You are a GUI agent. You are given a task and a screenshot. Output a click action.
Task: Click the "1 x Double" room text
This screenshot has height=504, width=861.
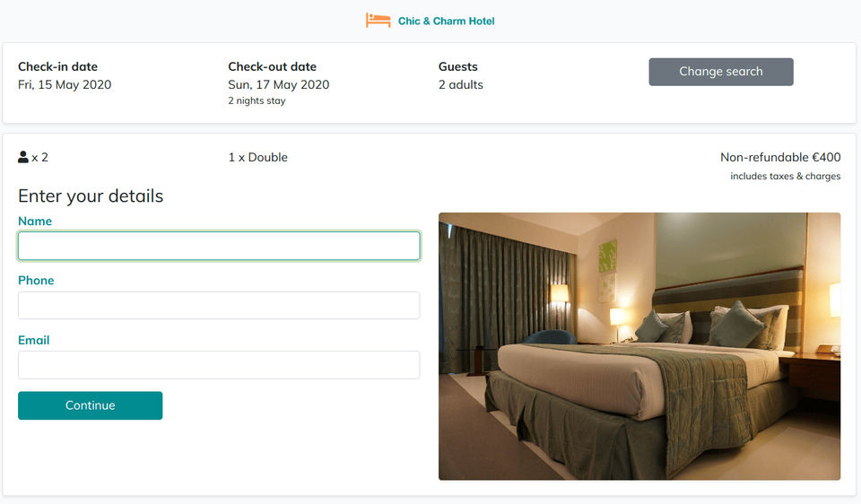point(257,158)
